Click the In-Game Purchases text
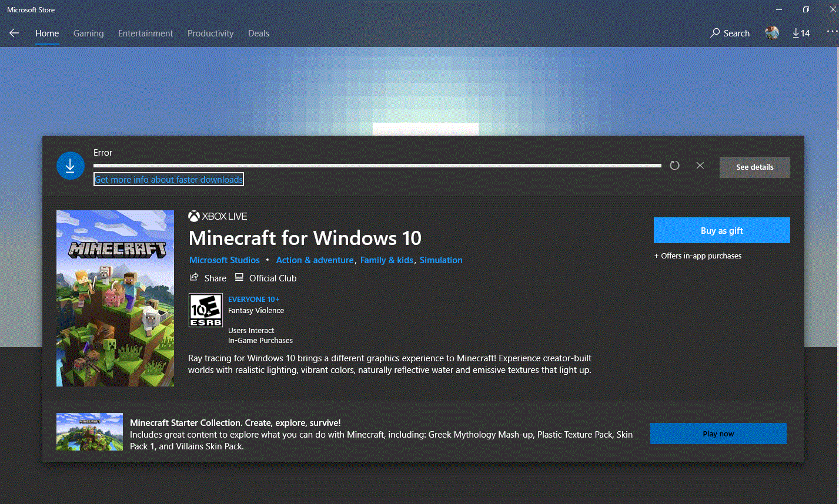Image resolution: width=839 pixels, height=504 pixels. [260, 340]
